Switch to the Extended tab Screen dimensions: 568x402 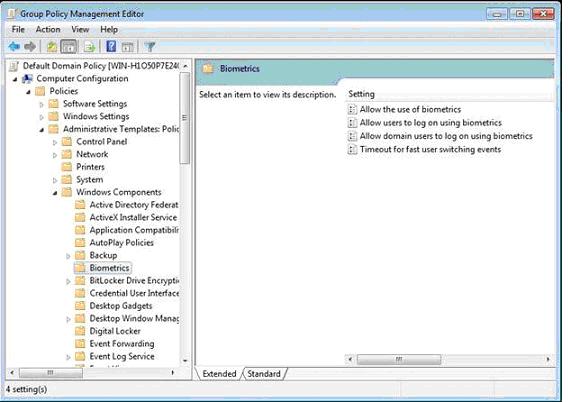coord(219,374)
